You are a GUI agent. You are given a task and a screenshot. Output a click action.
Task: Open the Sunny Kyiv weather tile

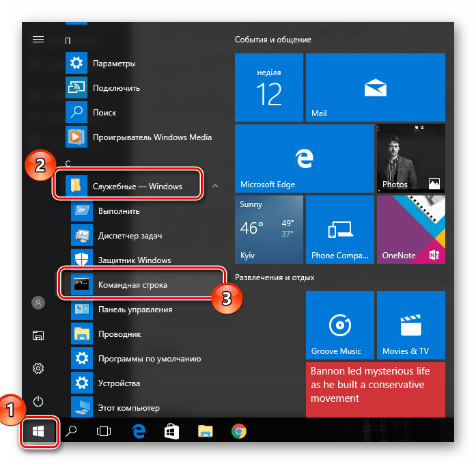[269, 230]
